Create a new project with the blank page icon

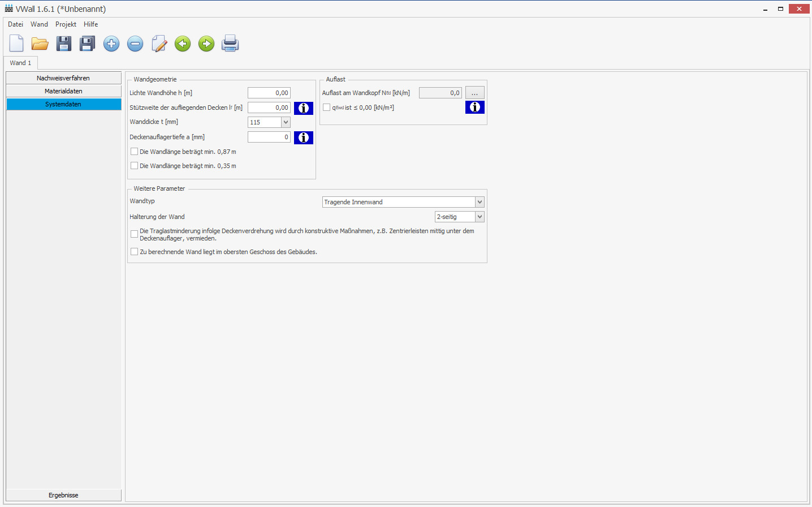pos(16,44)
